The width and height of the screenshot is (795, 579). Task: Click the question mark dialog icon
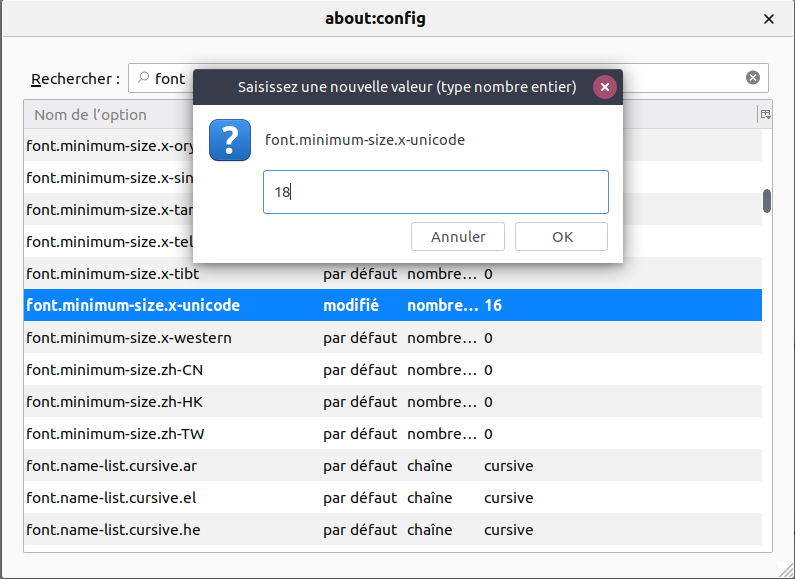[x=230, y=140]
